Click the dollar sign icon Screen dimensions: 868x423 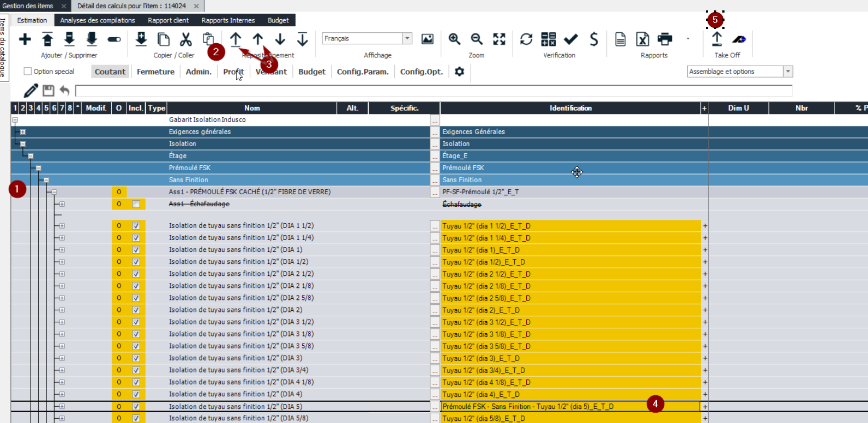click(594, 39)
